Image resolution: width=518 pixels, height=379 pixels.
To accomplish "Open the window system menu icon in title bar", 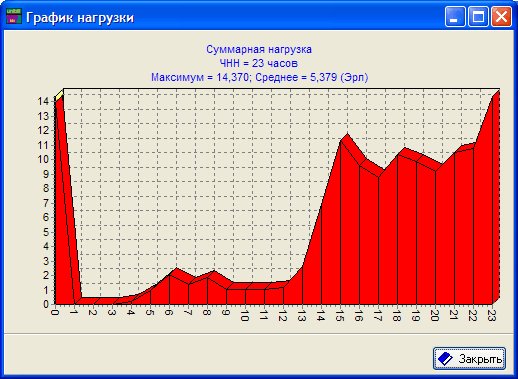I will 14,16.
